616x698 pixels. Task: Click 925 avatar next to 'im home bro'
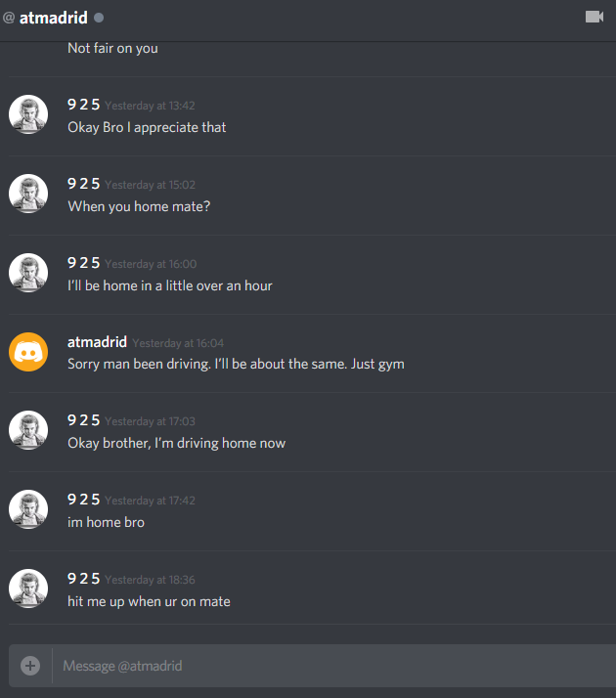(x=28, y=509)
